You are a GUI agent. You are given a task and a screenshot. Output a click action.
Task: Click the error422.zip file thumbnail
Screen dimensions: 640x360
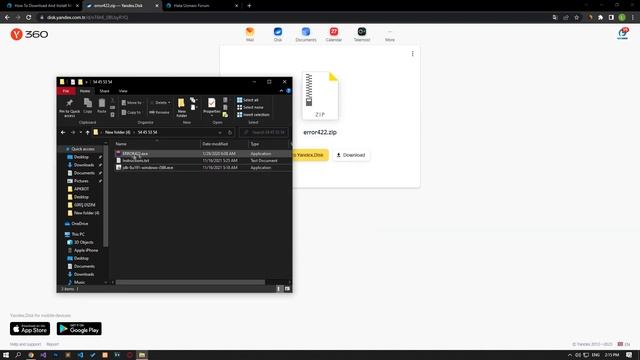pyautogui.click(x=320, y=96)
